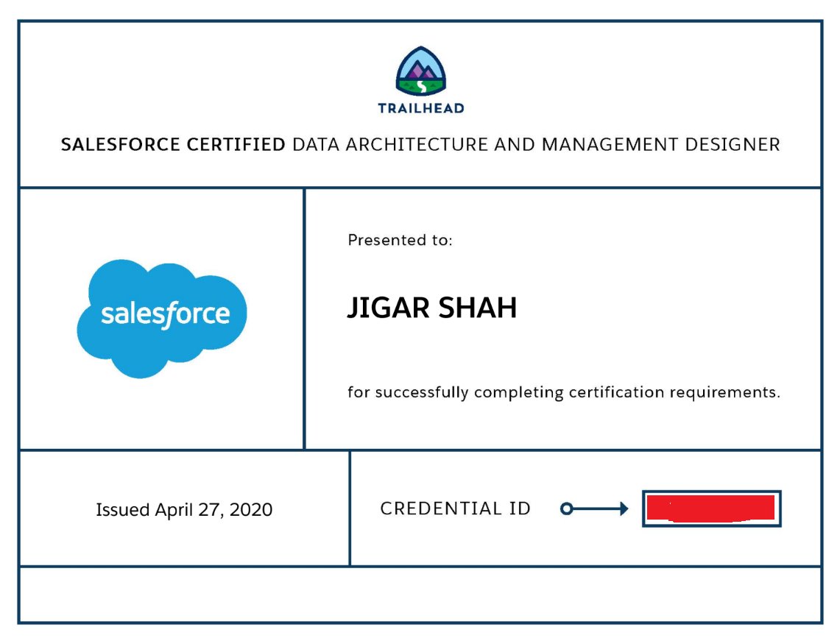Viewport: 840px width, 641px height.
Task: Click the Trailhead mountain badge icon
Action: pyautogui.click(x=420, y=71)
